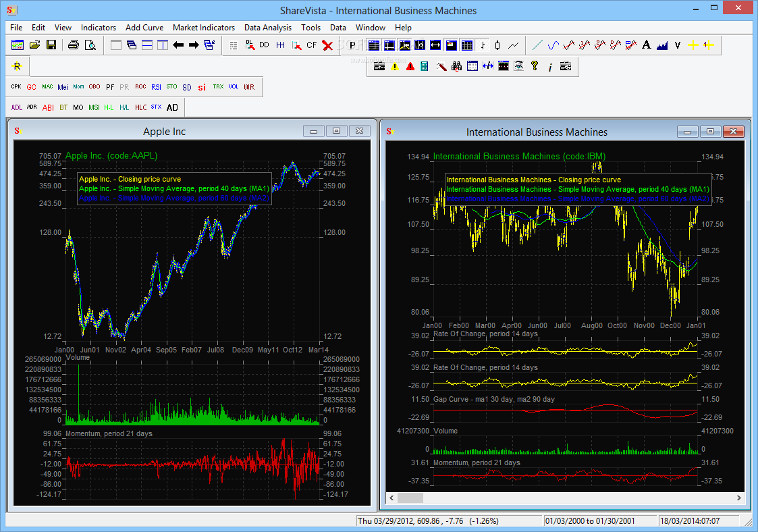This screenshot has height=532, width=758.
Task: Toggle the grid lines button
Action: click(x=467, y=45)
